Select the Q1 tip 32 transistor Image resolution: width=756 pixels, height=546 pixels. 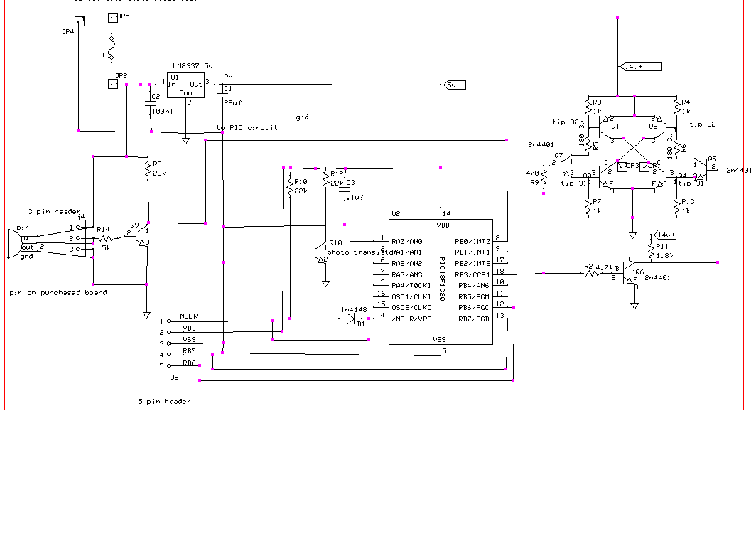606,128
